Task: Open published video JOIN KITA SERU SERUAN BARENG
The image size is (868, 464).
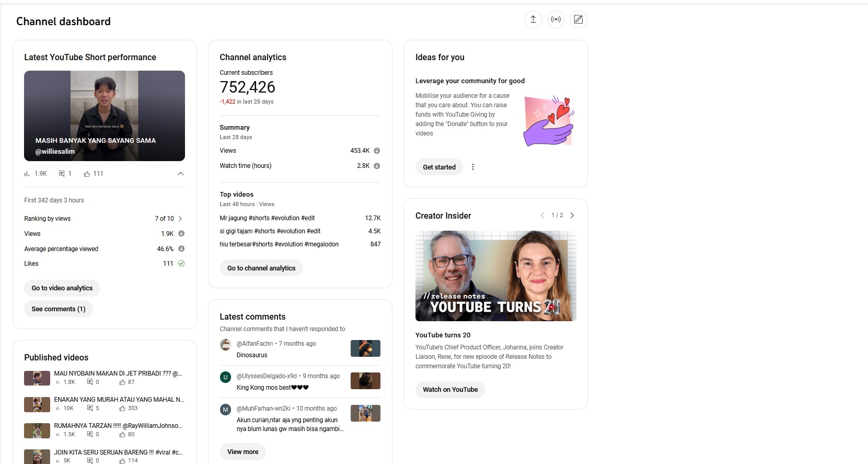Action: (119, 452)
